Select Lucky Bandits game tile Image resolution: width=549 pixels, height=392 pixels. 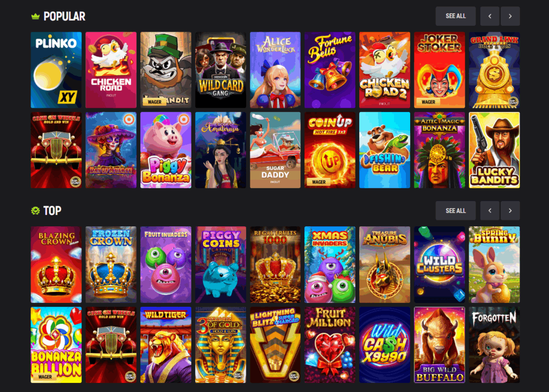(494, 150)
